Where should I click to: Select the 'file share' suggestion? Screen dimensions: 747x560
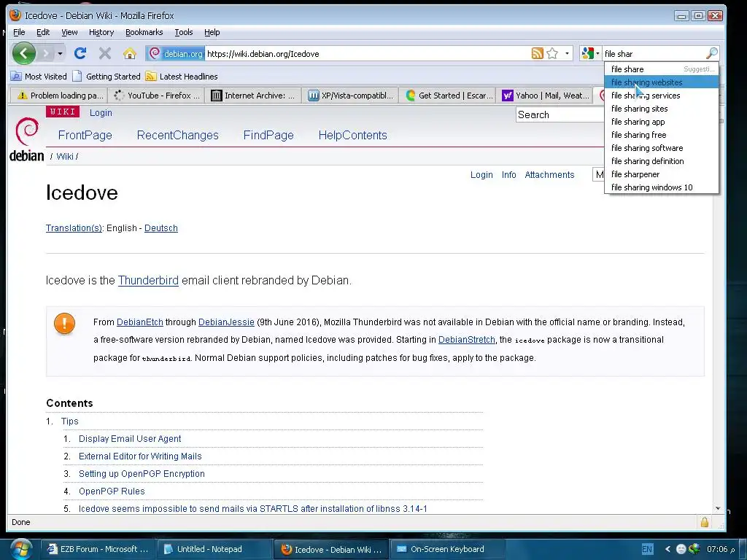click(661, 69)
